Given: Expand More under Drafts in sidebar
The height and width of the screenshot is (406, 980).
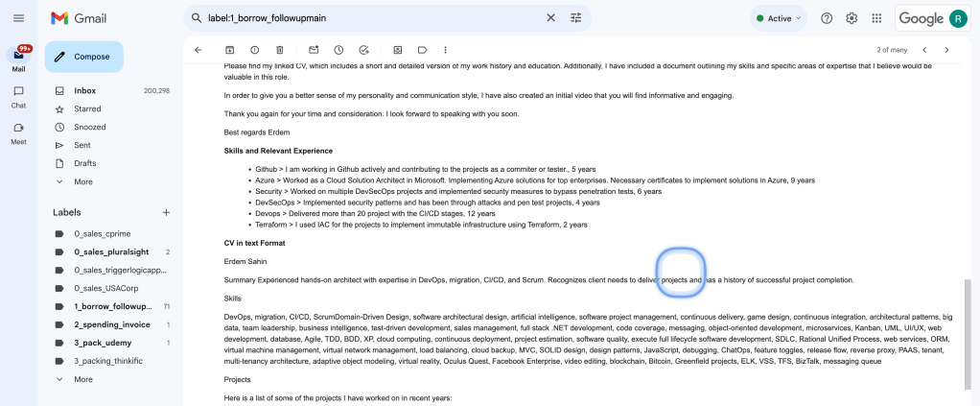Looking at the screenshot, I should (x=83, y=181).
